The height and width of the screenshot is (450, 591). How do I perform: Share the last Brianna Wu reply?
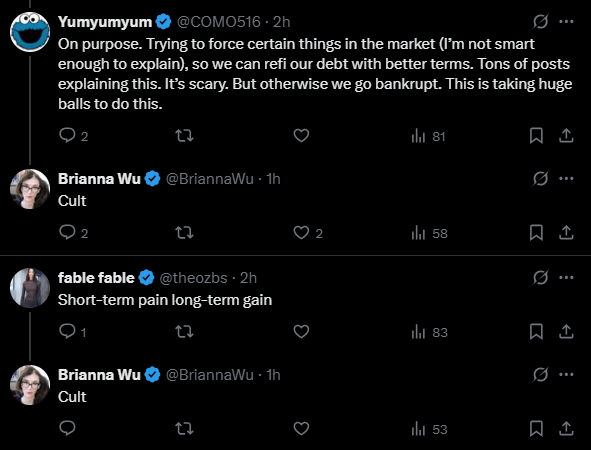click(566, 429)
